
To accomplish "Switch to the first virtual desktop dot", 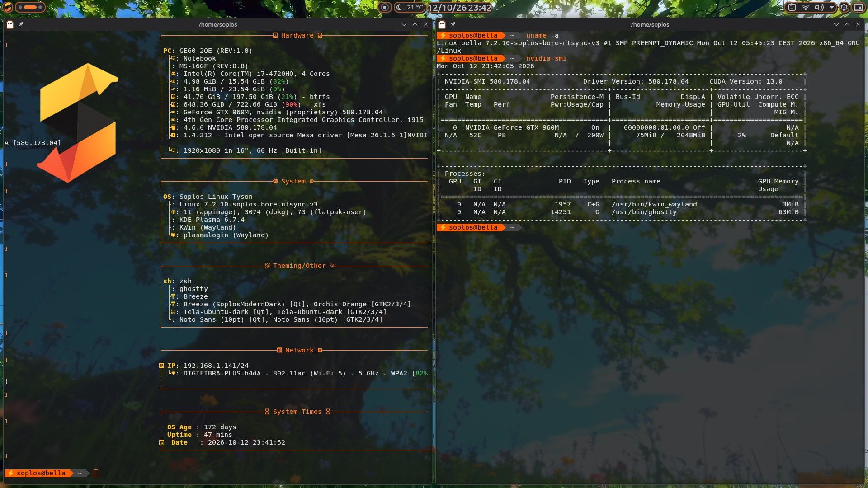I will (20, 7).
